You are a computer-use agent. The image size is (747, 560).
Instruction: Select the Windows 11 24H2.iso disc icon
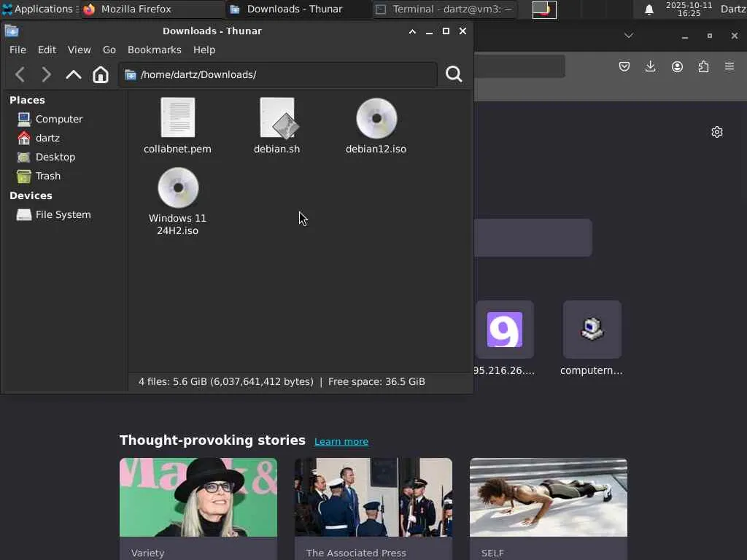click(x=178, y=187)
